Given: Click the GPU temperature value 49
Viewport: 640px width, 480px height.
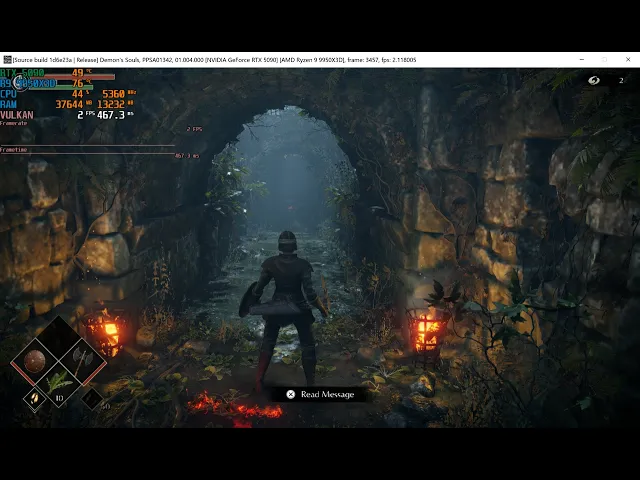Looking at the screenshot, I should (x=78, y=73).
